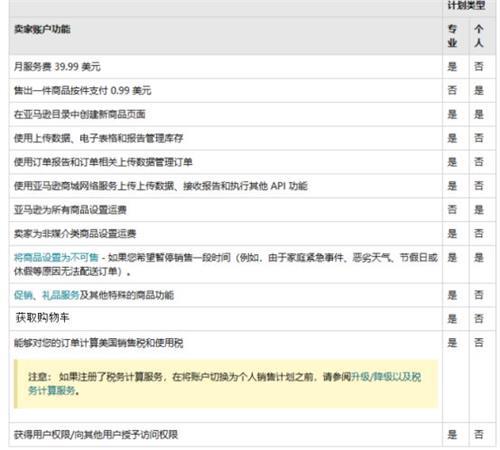This screenshot has width=500, height=450.
Task: Click 个人 value 否 for 销售税和使用税 row
Action: tap(479, 343)
